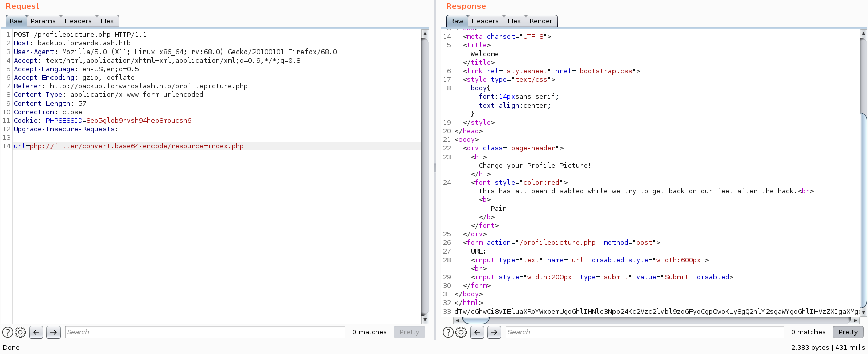Click Request scrollbar down arrow
The width and height of the screenshot is (868, 354).
coord(425,320)
